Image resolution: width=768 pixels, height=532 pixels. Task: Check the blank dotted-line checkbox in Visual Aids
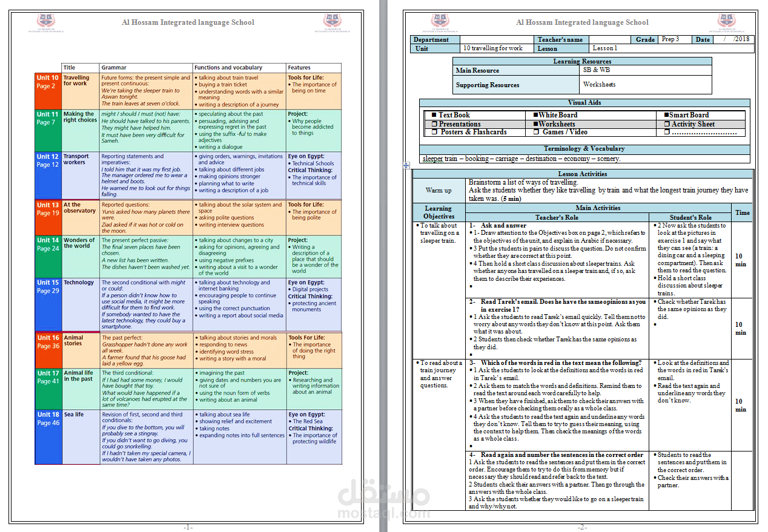pos(666,132)
